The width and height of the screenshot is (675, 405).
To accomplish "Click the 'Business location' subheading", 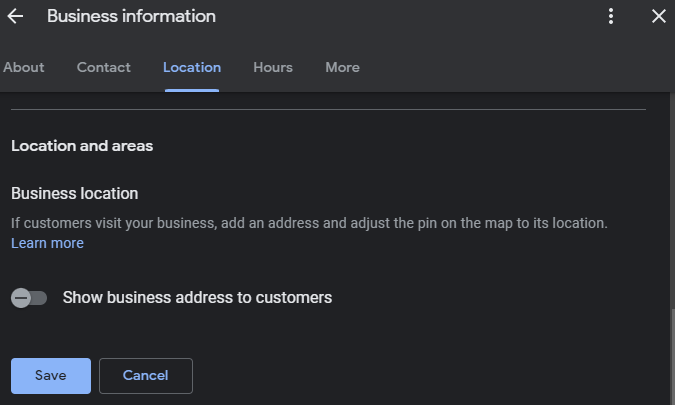I will pyautogui.click(x=74, y=194).
